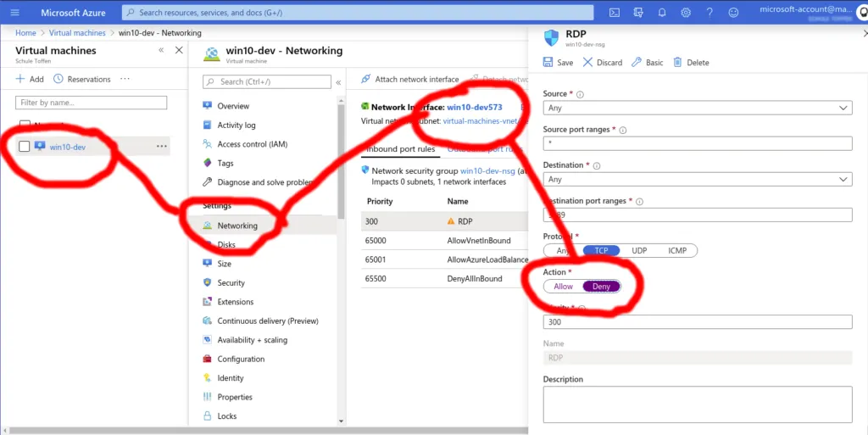The width and height of the screenshot is (868, 435).
Task: Click the Save disk icon in RDP panel
Action: [548, 62]
